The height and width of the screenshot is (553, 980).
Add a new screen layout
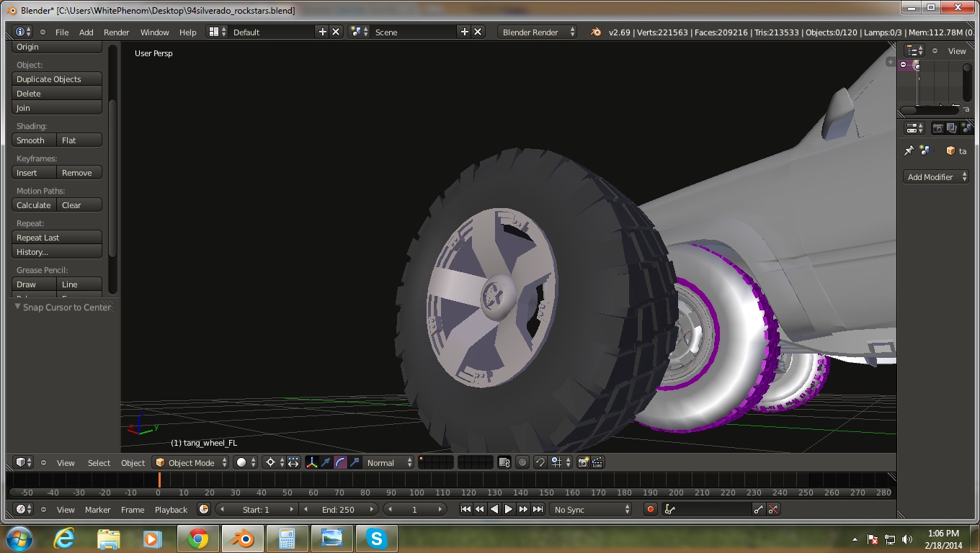pos(322,32)
